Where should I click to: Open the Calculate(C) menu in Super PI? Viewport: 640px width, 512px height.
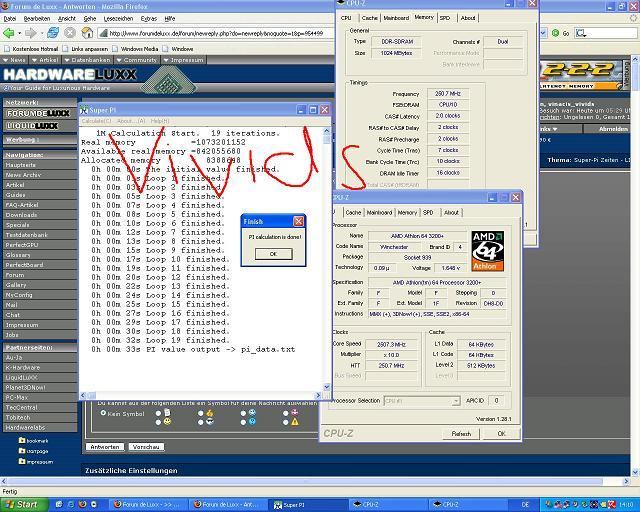tap(96, 121)
